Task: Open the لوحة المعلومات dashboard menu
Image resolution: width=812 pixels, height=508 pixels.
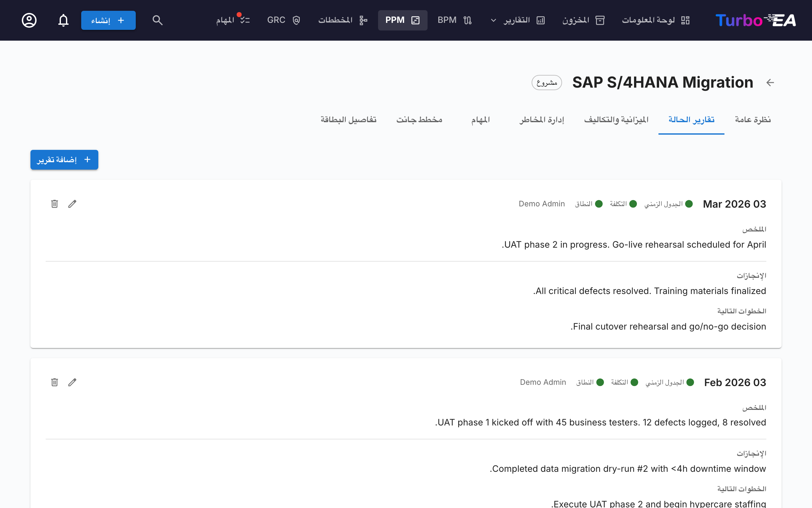Action: 655,20
